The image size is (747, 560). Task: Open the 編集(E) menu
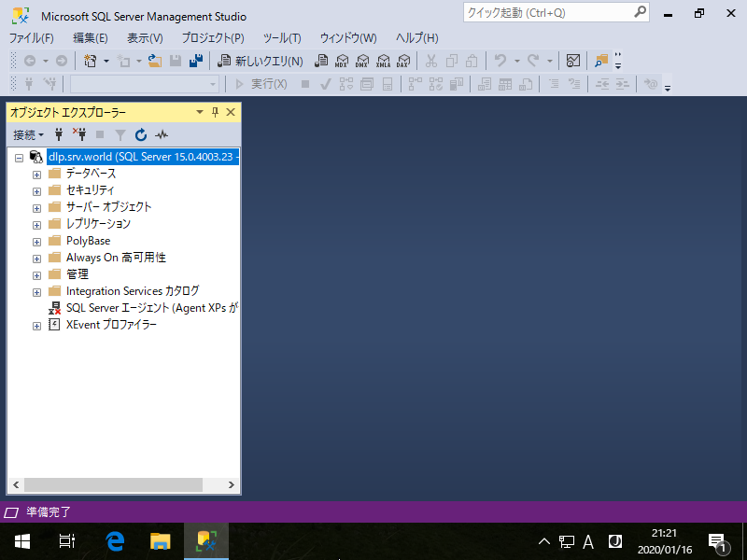tap(90, 38)
